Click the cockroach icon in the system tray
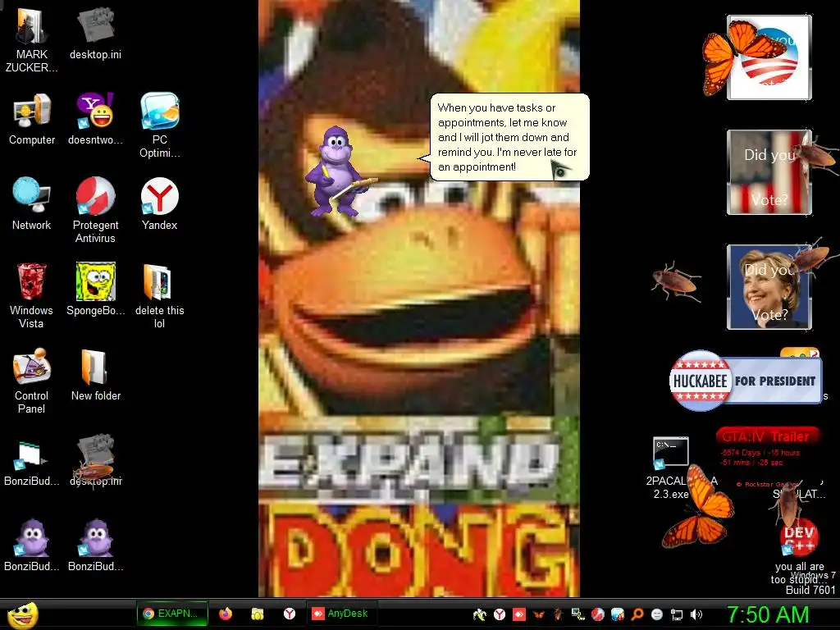This screenshot has height=630, width=840. 558,614
